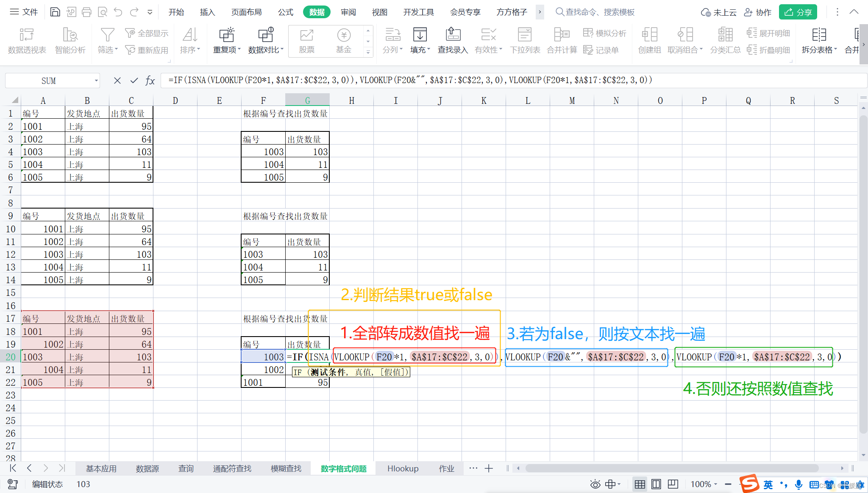Collapse the ribbon with the up chevron
This screenshot has height=493, width=868.
coord(854,12)
